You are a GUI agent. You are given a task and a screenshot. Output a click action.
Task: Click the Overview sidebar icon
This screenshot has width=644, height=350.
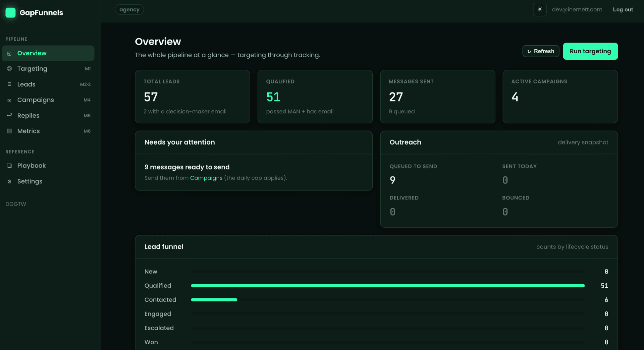coord(9,53)
